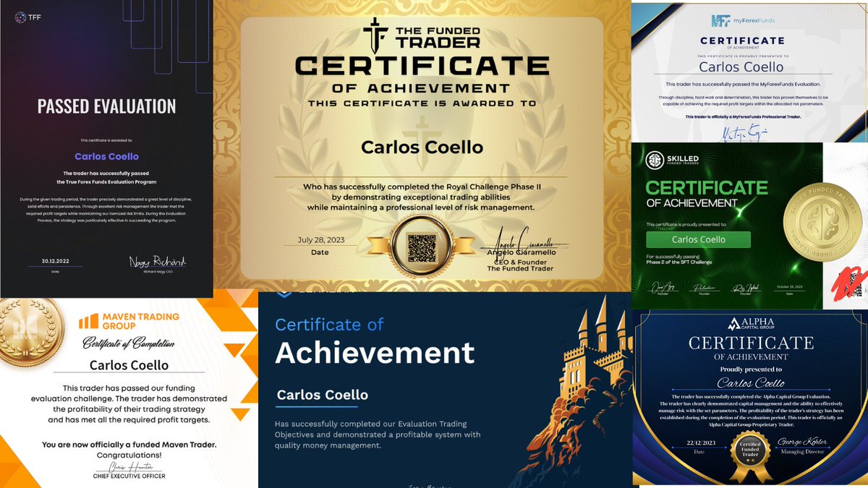Screen dimensions: 868x488
Task: Click the "MAVEN TRADING GROUP" name
Action: (x=140, y=321)
